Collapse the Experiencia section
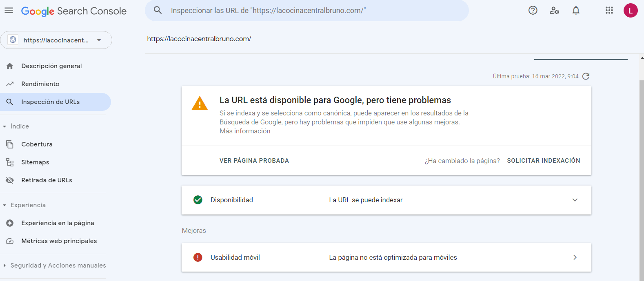The width and height of the screenshot is (644, 281). [x=4, y=205]
